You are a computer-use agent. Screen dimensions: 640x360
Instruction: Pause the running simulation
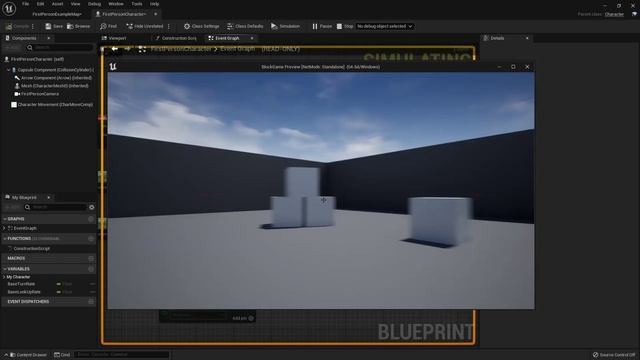322,26
